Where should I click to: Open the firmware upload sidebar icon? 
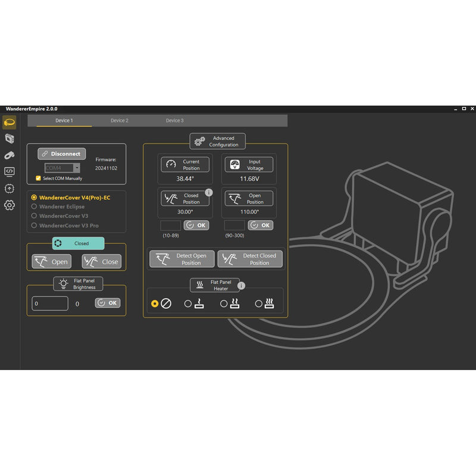[10, 189]
